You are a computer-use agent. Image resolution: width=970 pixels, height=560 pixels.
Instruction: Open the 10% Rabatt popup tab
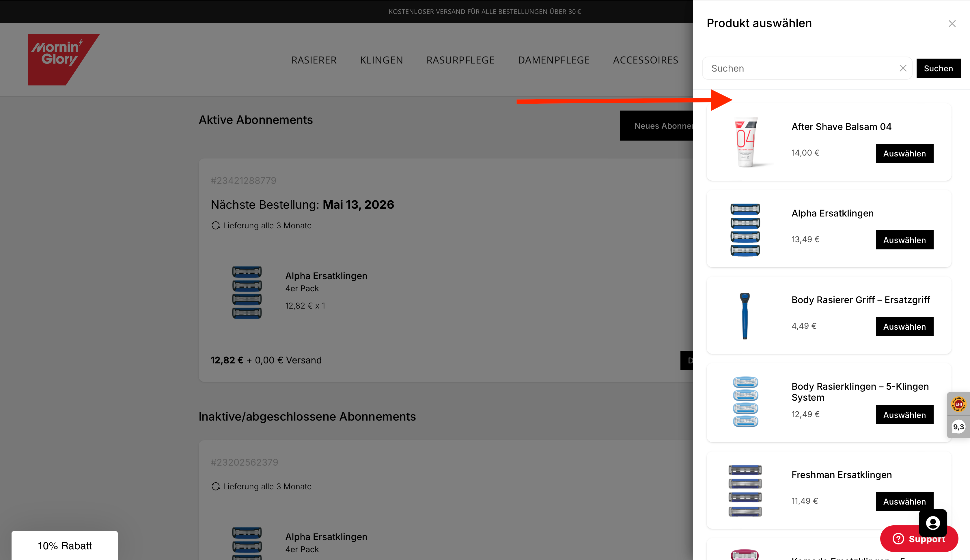65,545
